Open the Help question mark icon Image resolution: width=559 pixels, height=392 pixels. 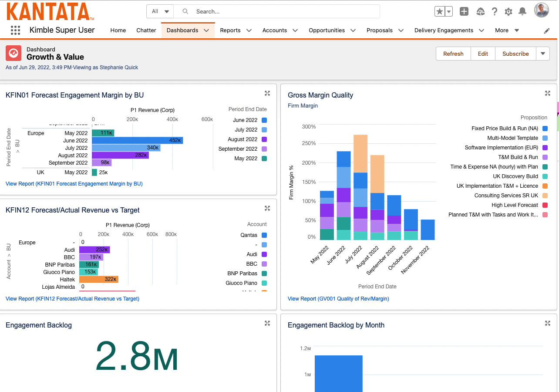(x=495, y=11)
